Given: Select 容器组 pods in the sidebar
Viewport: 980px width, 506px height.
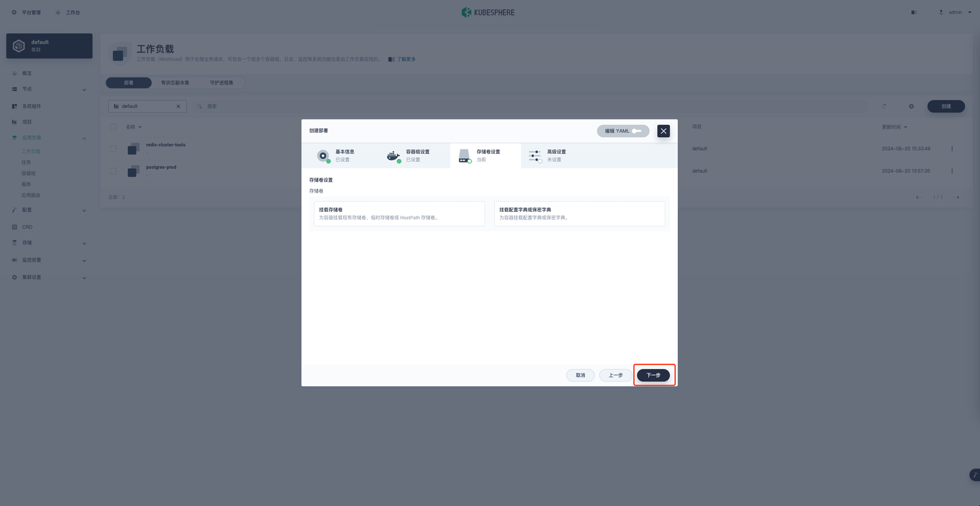Looking at the screenshot, I should pos(29,173).
